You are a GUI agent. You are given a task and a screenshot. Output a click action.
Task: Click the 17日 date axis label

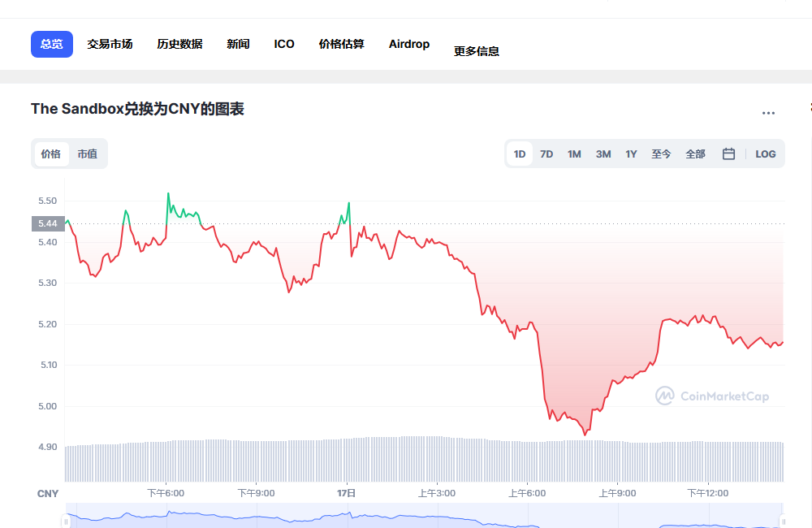pyautogui.click(x=347, y=493)
